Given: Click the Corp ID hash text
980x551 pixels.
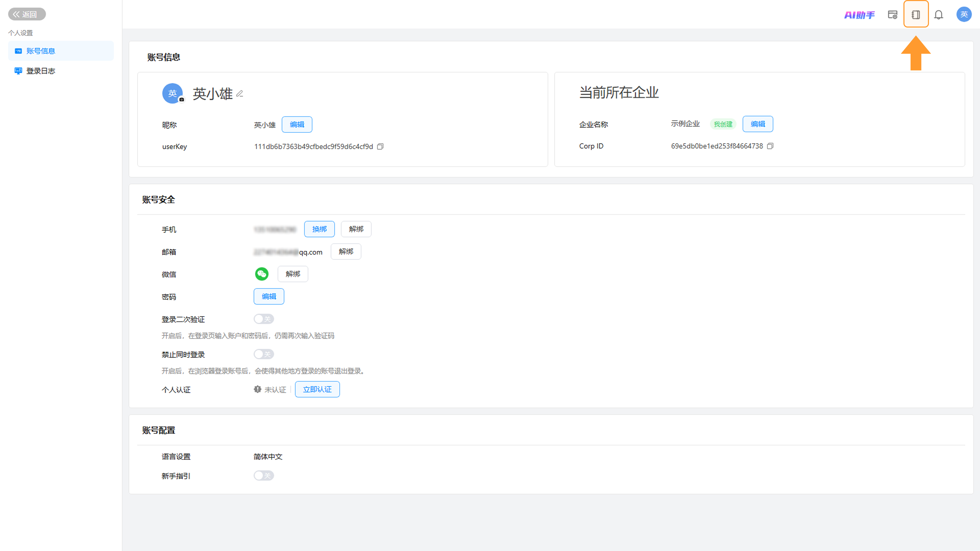Looking at the screenshot, I should [x=717, y=146].
